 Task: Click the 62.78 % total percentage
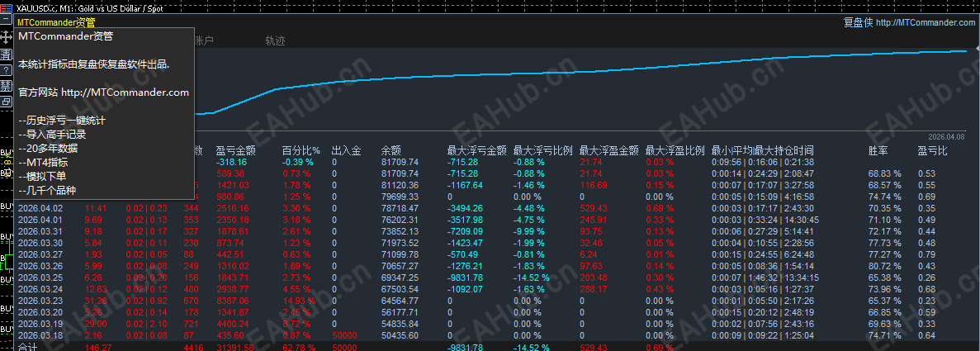pyautogui.click(x=300, y=347)
